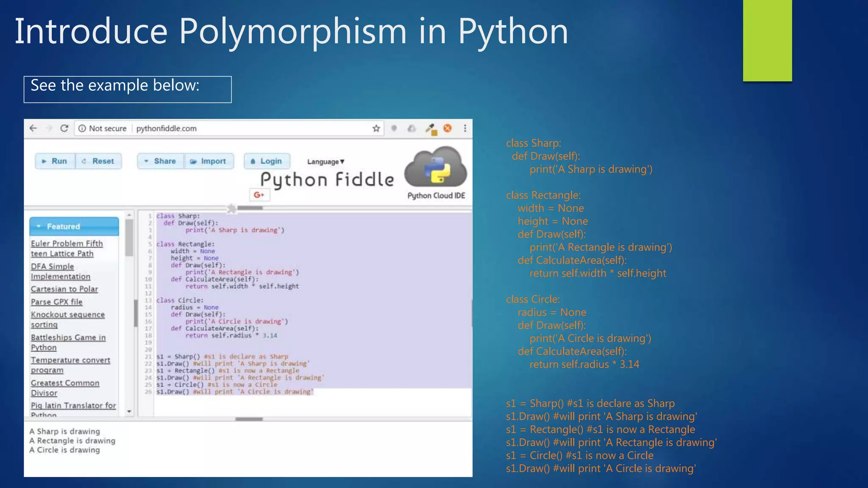
Task: Click the bottom output resize handle
Action: click(249, 419)
